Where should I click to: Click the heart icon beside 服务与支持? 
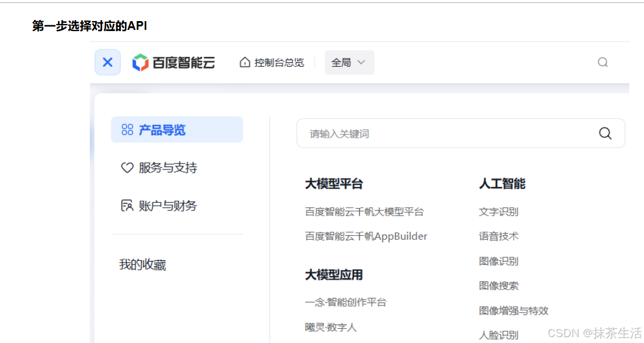point(127,168)
